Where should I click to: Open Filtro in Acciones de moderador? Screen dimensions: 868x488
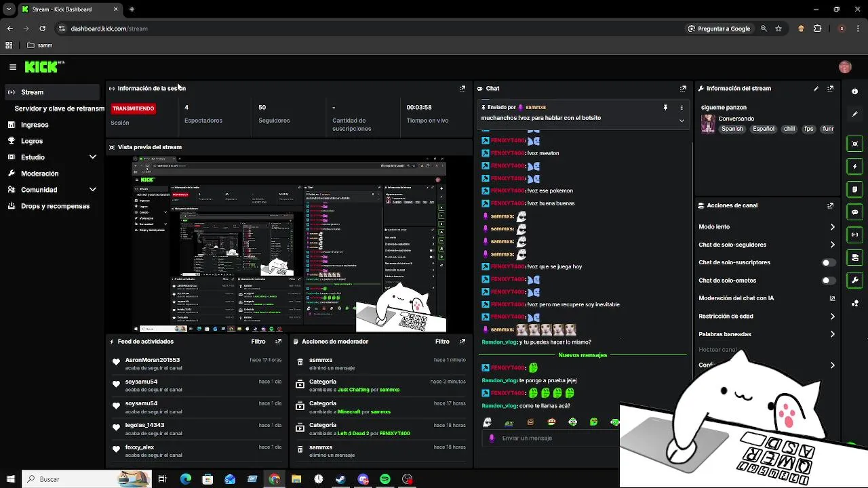442,342
